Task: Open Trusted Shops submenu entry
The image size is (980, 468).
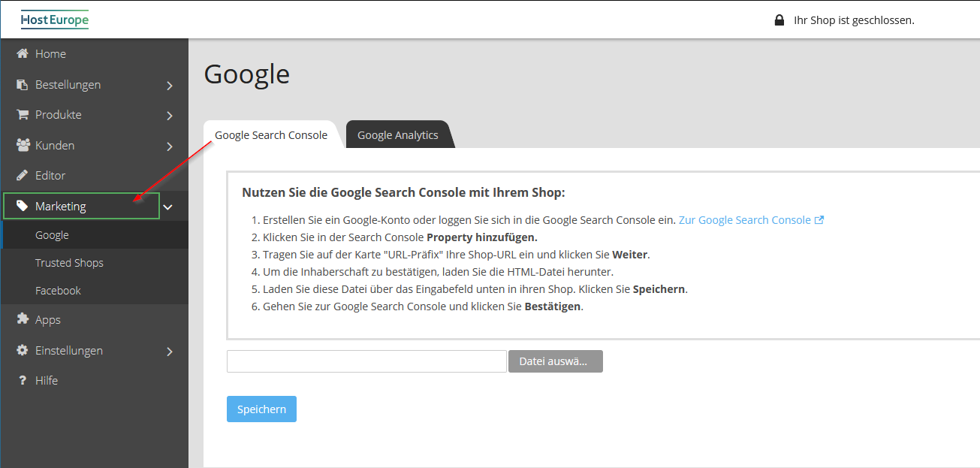Action: [94, 263]
